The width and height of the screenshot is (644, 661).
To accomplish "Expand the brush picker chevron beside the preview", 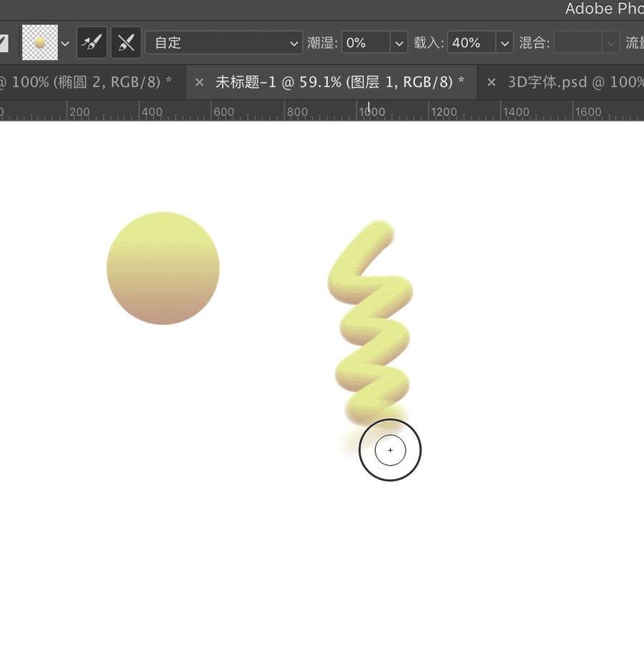I will [65, 43].
